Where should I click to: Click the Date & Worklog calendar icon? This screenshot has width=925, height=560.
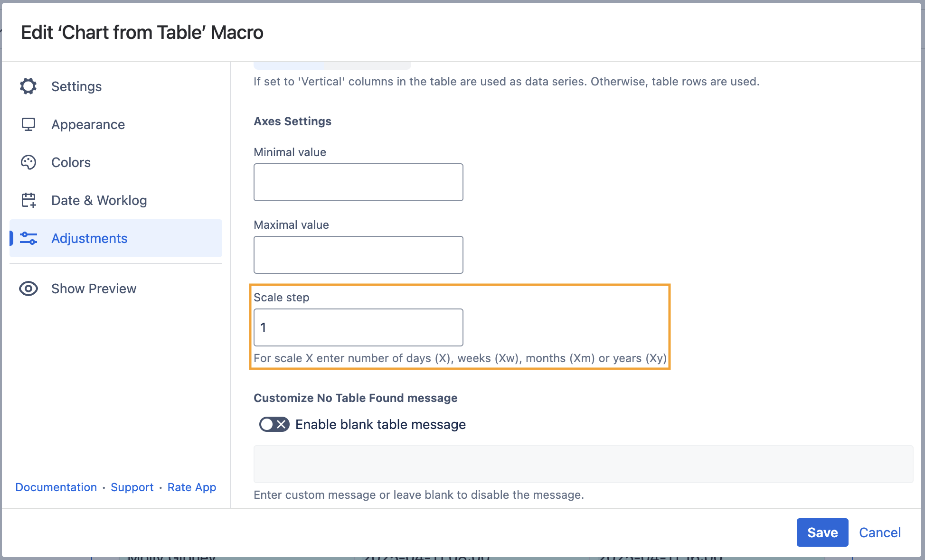(28, 200)
